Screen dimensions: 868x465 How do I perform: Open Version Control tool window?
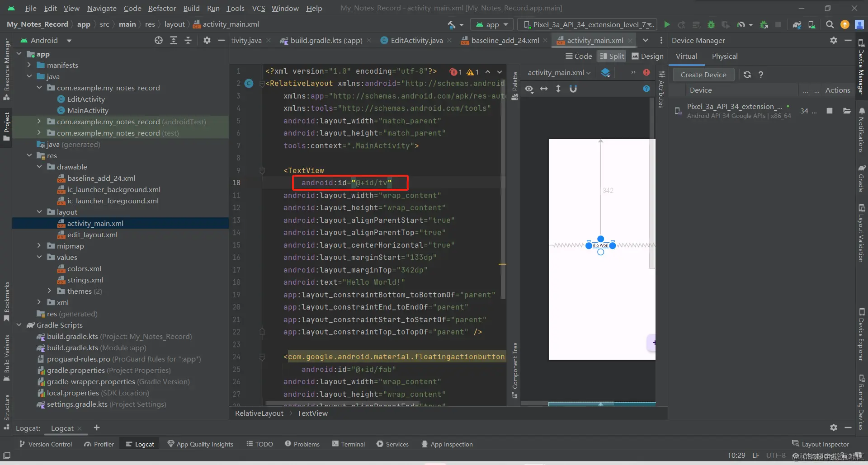point(46,444)
